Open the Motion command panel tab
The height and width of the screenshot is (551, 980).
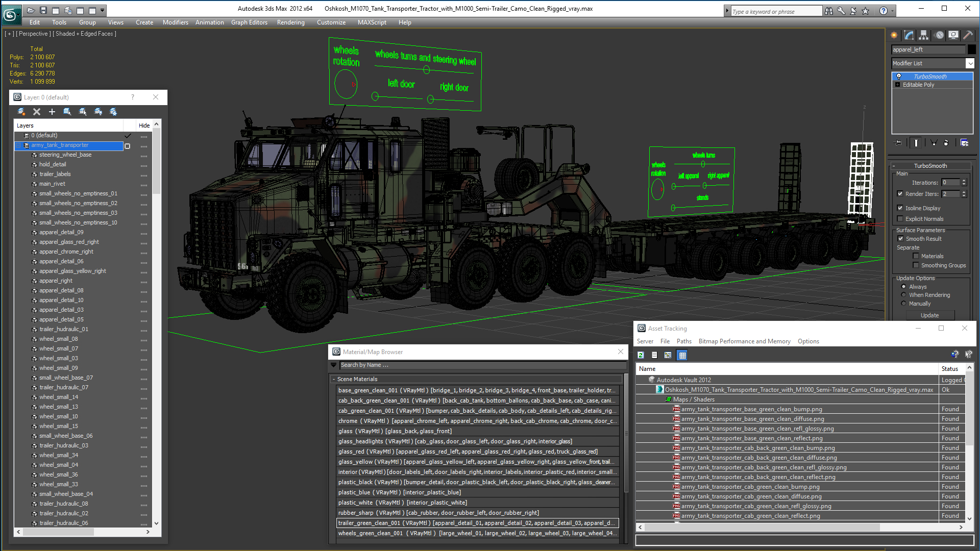[939, 35]
